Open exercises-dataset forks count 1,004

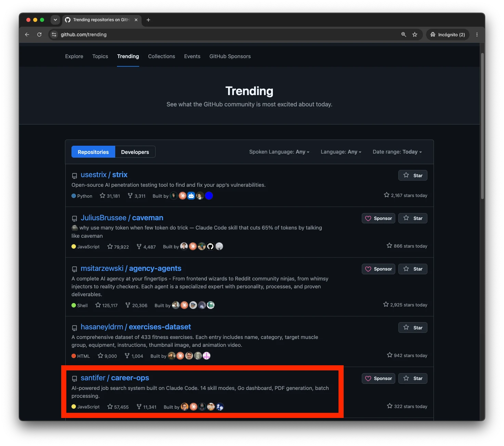[x=134, y=356]
